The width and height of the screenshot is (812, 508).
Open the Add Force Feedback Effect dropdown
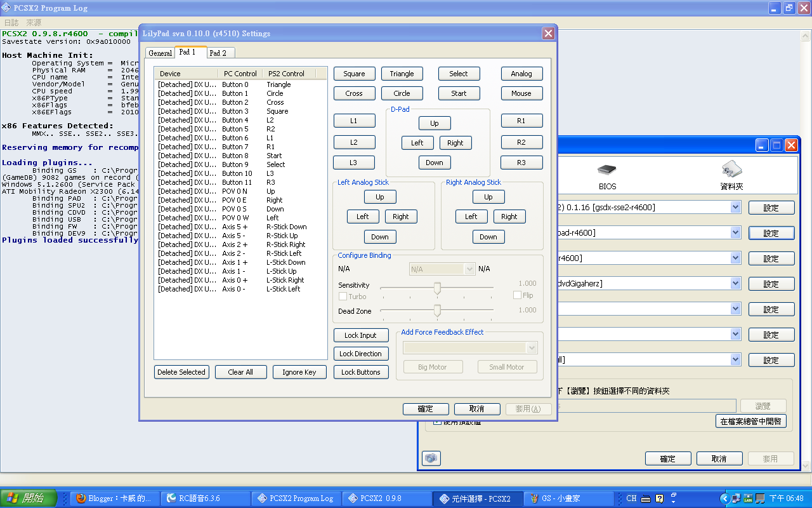tap(470, 348)
